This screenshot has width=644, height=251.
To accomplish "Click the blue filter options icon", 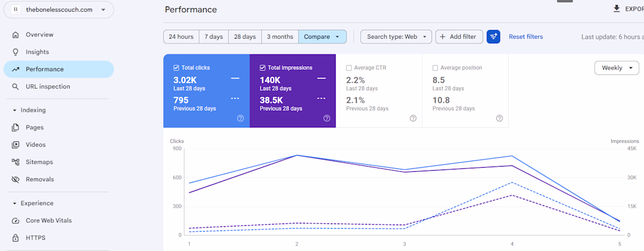I will tap(494, 37).
